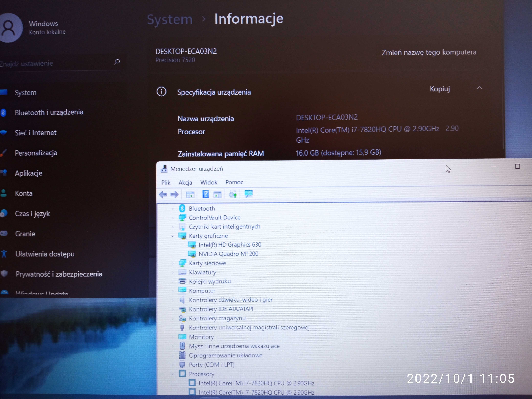
Task: Select NVIDIA Quadro M1200 device
Action: pos(228,254)
